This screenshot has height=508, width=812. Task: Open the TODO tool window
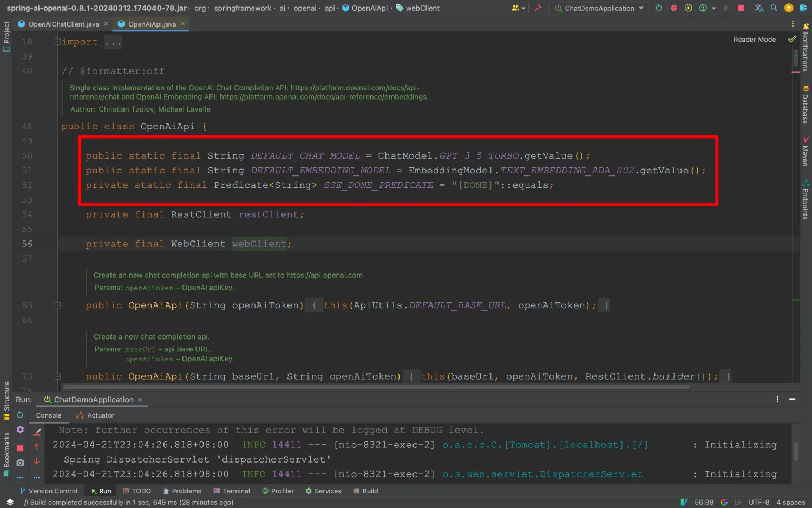tap(137, 491)
